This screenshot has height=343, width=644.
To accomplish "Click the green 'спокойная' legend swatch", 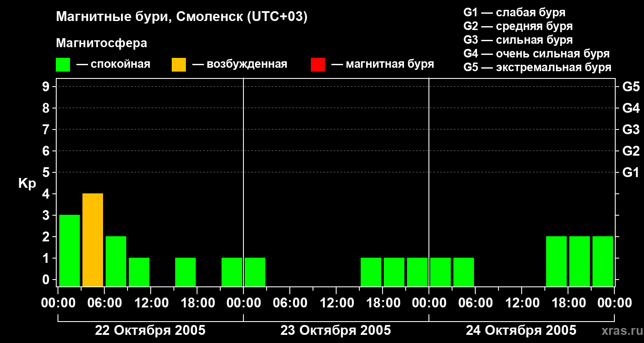I will pyautogui.click(x=63, y=64).
